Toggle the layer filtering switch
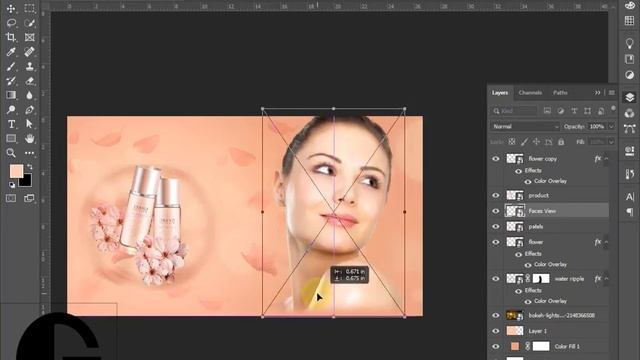Image resolution: width=640 pixels, height=360 pixels. tap(613, 109)
